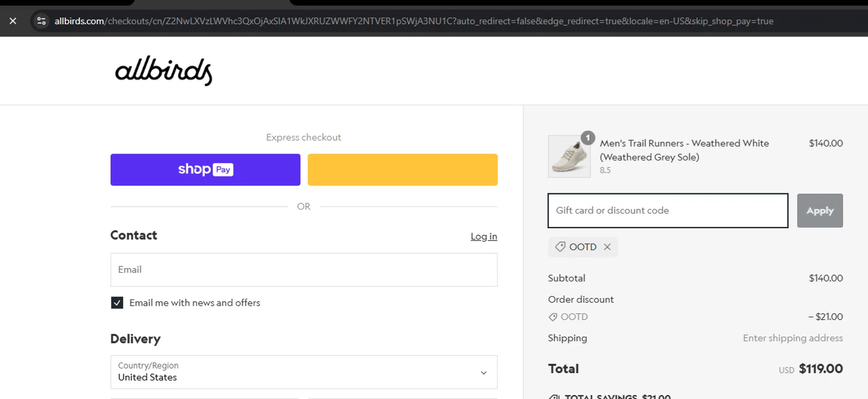Screen dimensions: 868x399
Task: Click the OOTD tag icon under Order discount
Action: tap(553, 317)
